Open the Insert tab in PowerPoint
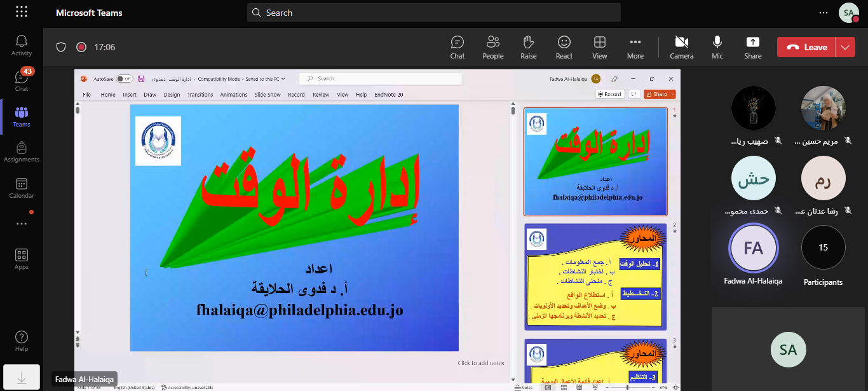 130,95
